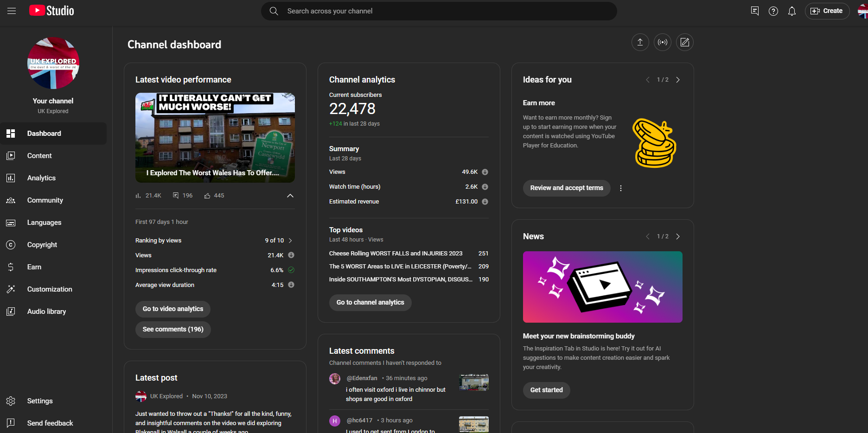
Task: Click the green check beside click-through rate
Action: point(291,270)
